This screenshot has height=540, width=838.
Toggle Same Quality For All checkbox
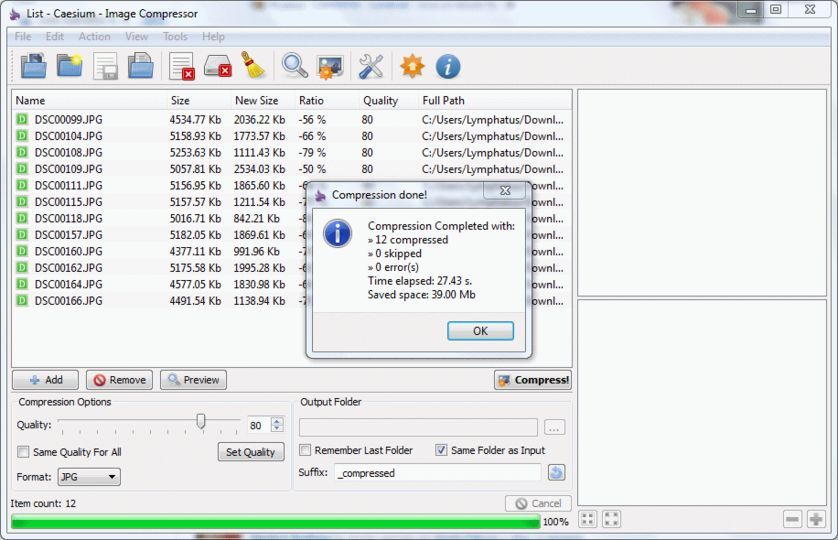(x=23, y=452)
